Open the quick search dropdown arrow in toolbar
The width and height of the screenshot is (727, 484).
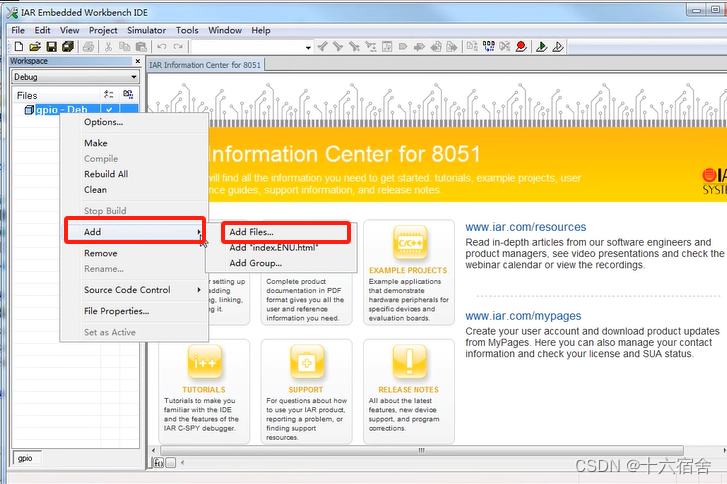(308, 47)
